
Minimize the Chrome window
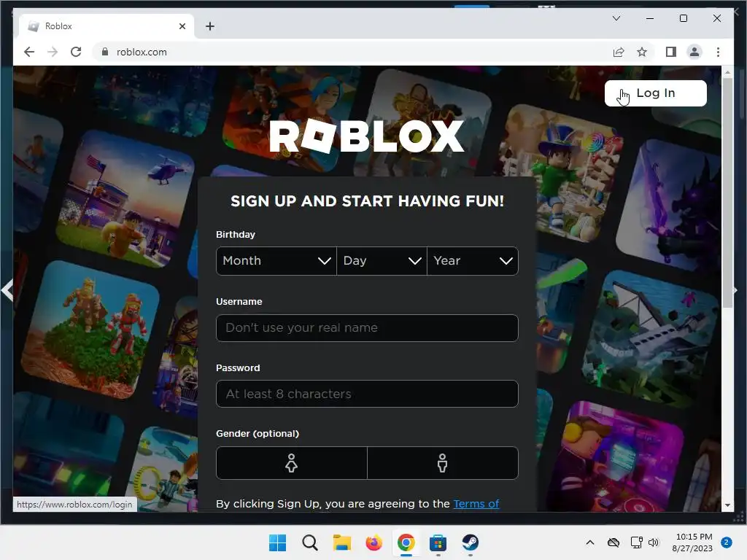click(650, 18)
